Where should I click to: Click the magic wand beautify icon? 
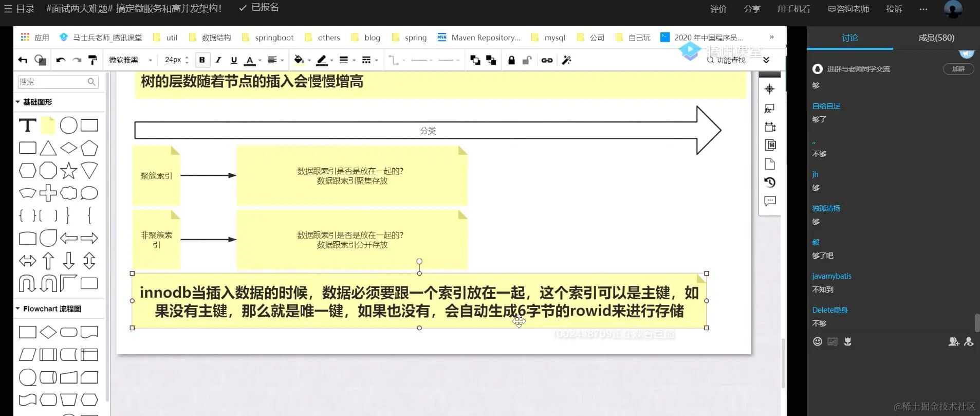(x=566, y=60)
